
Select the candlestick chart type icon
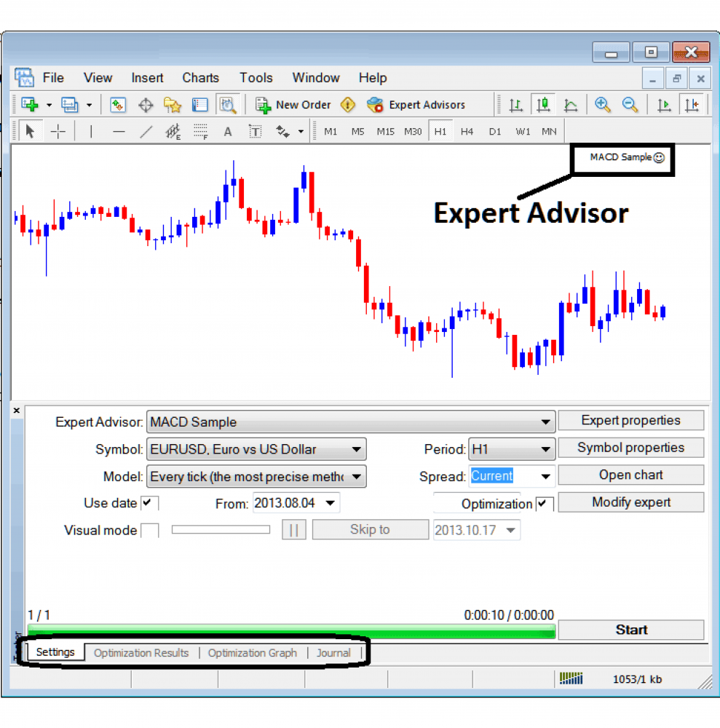[543, 104]
